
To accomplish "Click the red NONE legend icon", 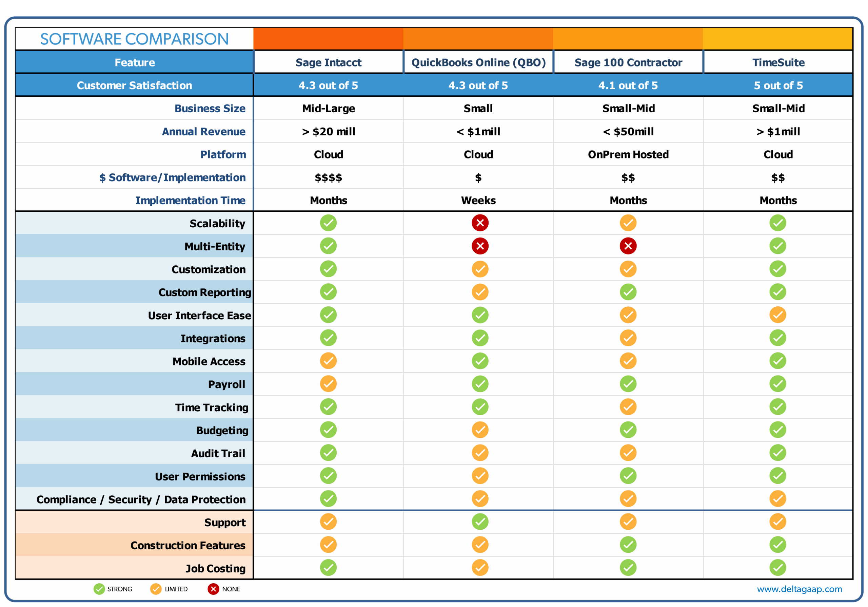I will [213, 589].
